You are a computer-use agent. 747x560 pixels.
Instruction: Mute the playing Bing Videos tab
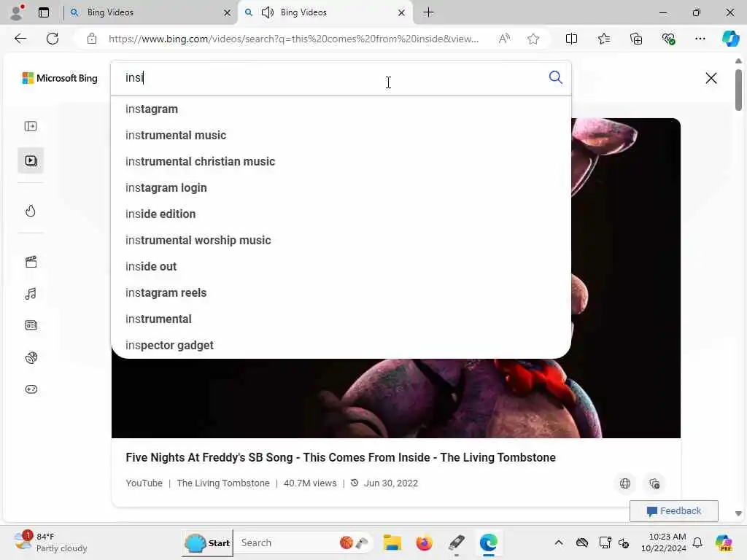point(267,12)
